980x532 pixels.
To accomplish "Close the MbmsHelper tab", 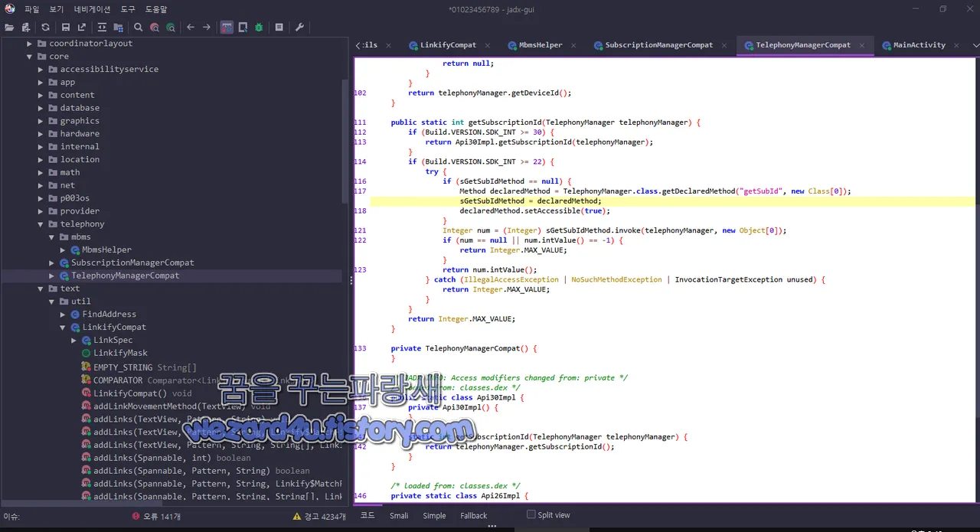I will pyautogui.click(x=574, y=45).
